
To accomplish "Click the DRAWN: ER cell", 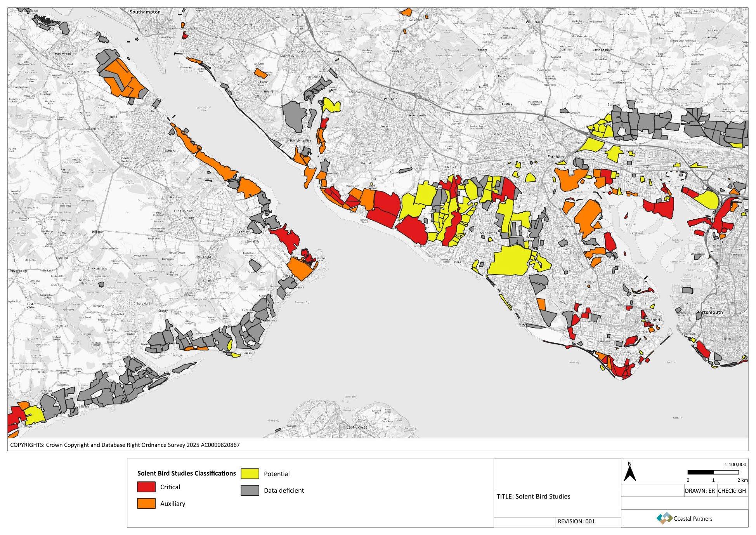I will [700, 491].
